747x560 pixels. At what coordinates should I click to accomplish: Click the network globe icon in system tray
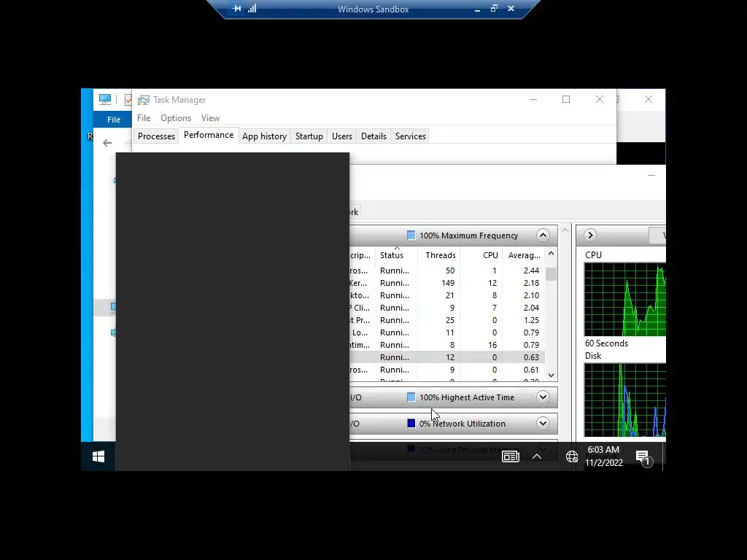(572, 456)
